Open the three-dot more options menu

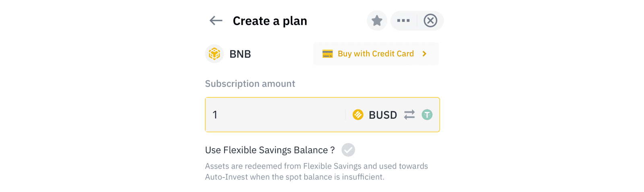point(403,21)
